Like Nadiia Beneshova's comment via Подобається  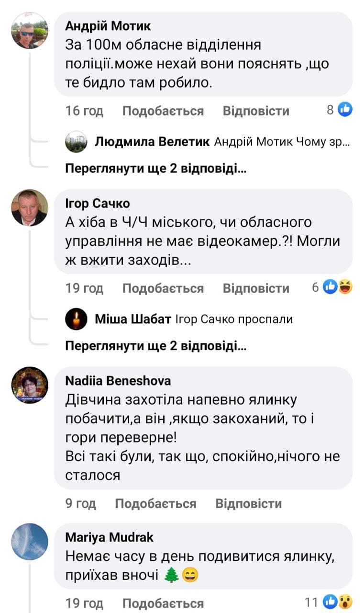click(155, 504)
